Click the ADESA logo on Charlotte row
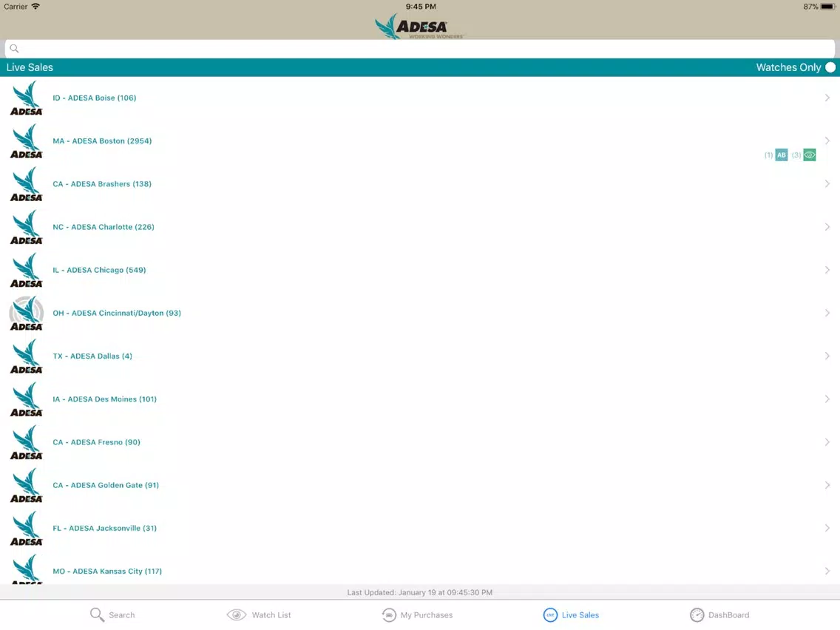The width and height of the screenshot is (840, 630). [27, 227]
